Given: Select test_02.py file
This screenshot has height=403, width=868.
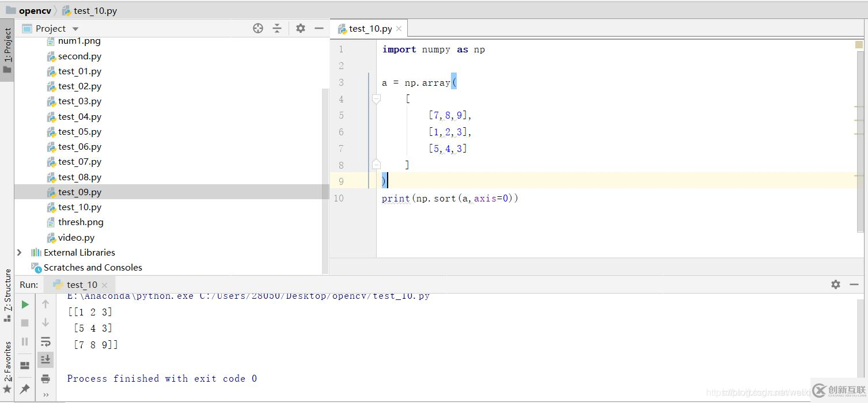Looking at the screenshot, I should [79, 86].
